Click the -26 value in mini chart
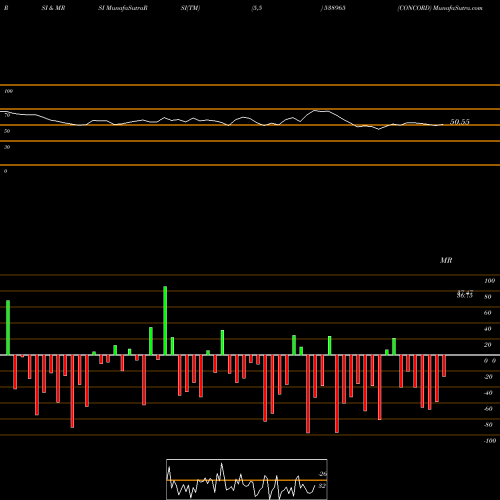The image size is (500, 500). (323, 474)
